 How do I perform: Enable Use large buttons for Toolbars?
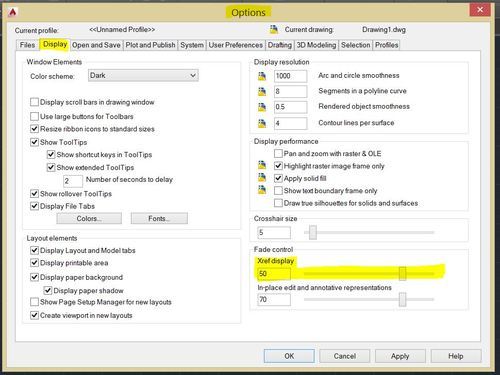(x=34, y=116)
